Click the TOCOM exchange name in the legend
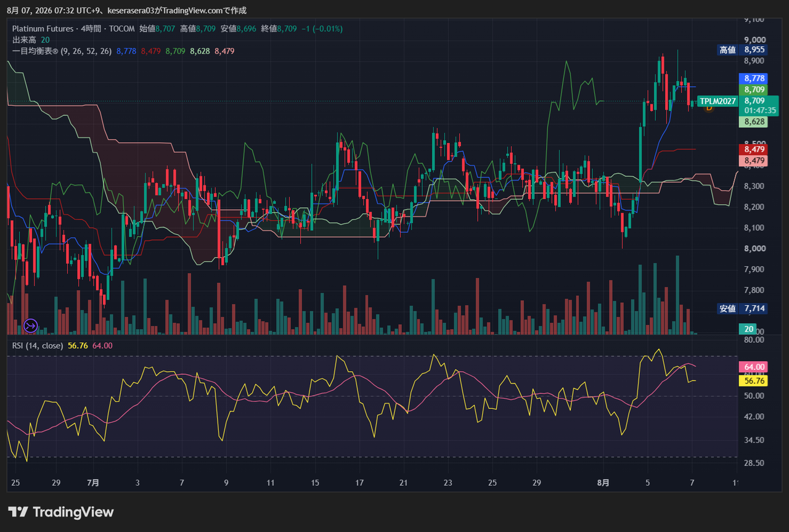 122,28
